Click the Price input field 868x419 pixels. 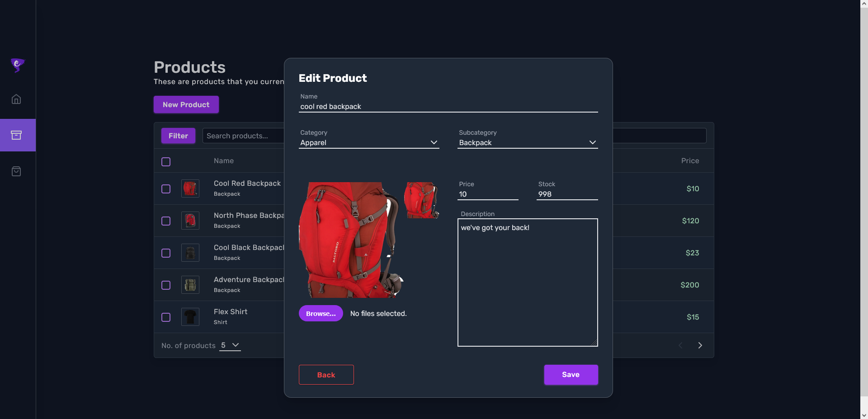coord(488,194)
